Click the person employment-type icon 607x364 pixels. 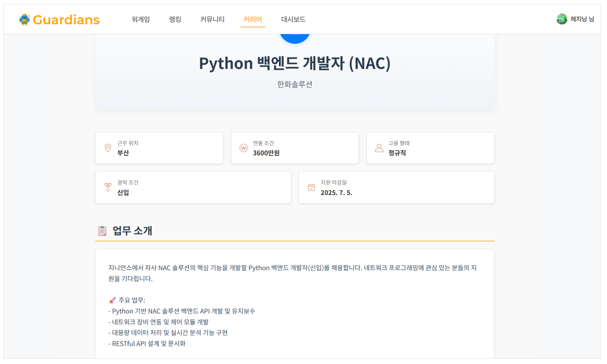coord(379,148)
